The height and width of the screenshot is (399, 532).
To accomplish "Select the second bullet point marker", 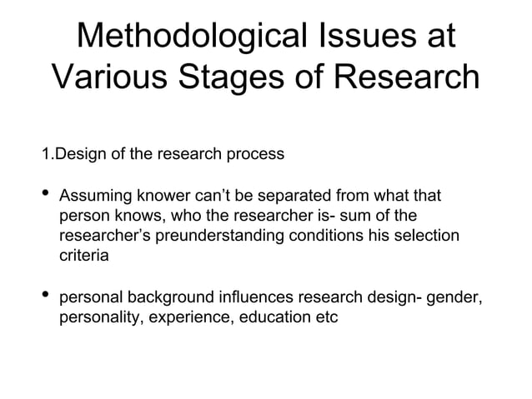I will [46, 294].
